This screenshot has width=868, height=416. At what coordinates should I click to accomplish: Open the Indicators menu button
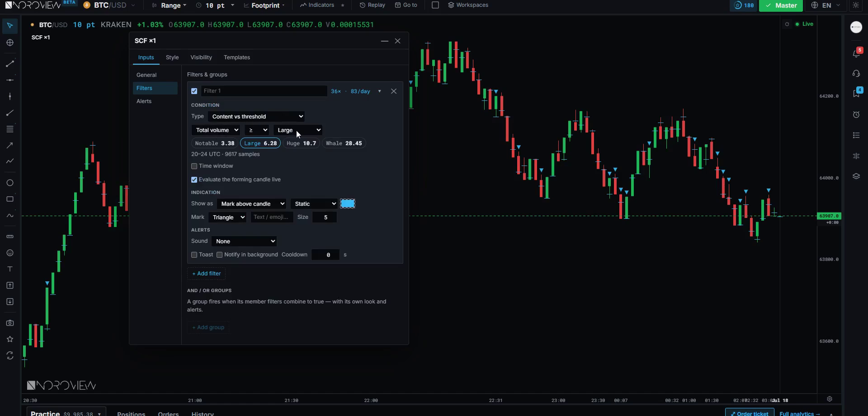[317, 5]
